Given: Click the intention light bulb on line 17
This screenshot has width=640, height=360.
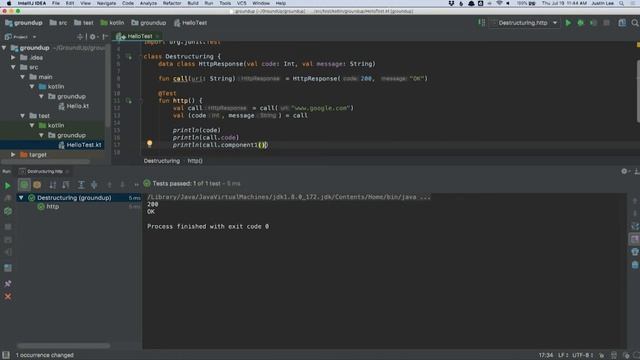Looking at the screenshot, I should tap(149, 143).
